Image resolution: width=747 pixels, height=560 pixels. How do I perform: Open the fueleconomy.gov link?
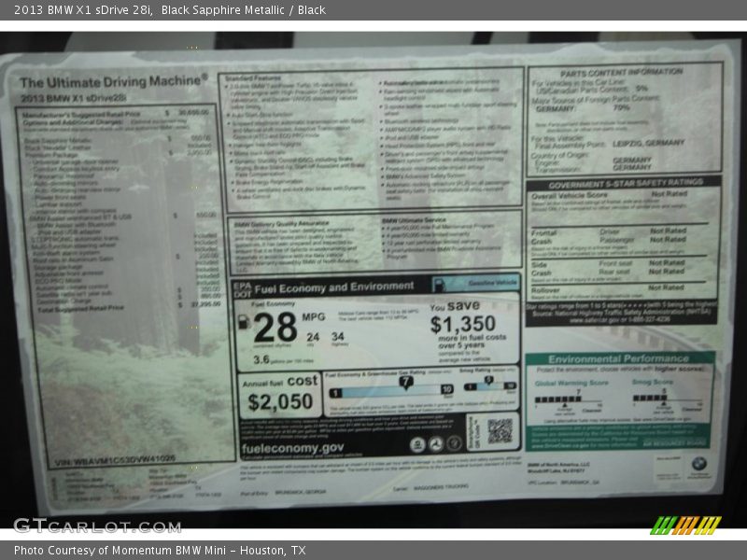292,448
